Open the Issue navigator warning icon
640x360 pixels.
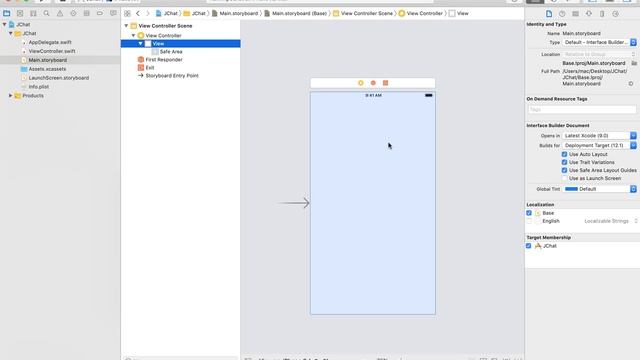pyautogui.click(x=60, y=13)
